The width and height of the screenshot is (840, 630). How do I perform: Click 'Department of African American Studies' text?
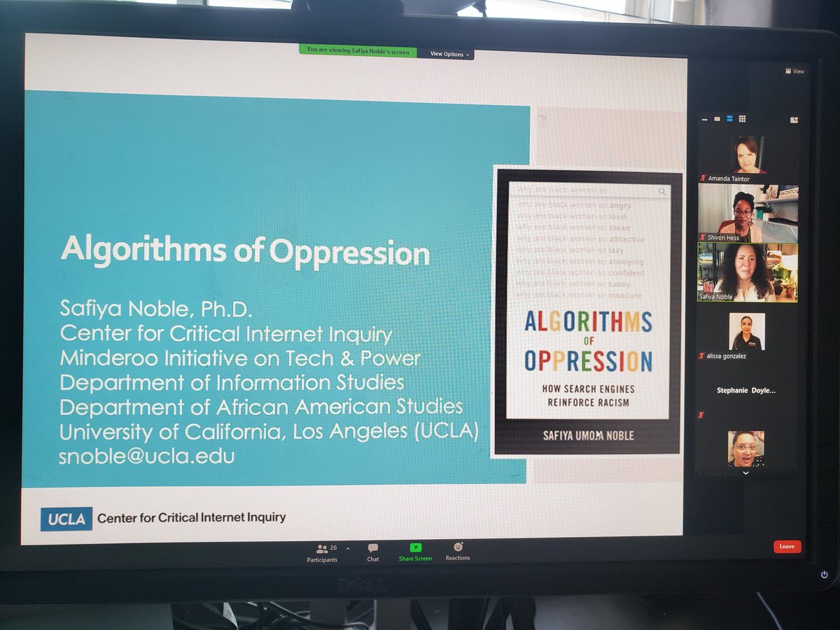click(x=261, y=406)
